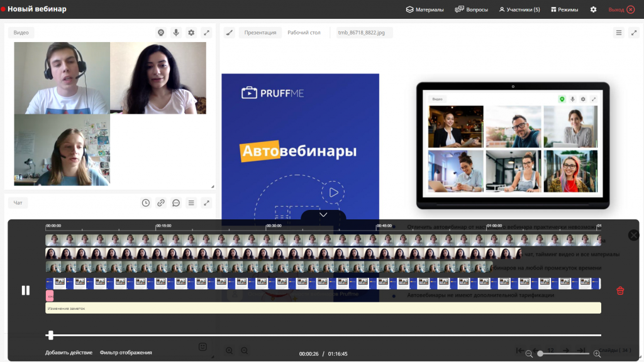Toggle the green broadcast indicator on the video panel
This screenshot has height=362, width=644.
click(160, 32)
